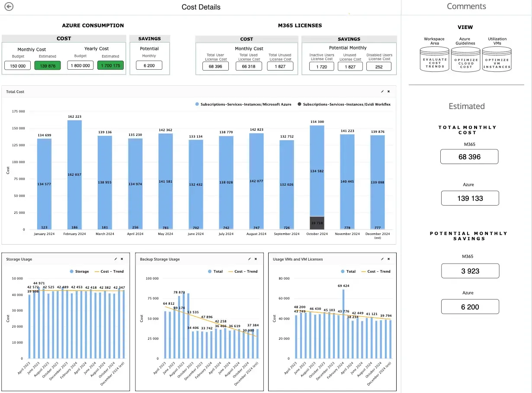The height and width of the screenshot is (393, 532).
Task: Click the green estimated yearly cost 1 700 175
Action: tap(110, 66)
